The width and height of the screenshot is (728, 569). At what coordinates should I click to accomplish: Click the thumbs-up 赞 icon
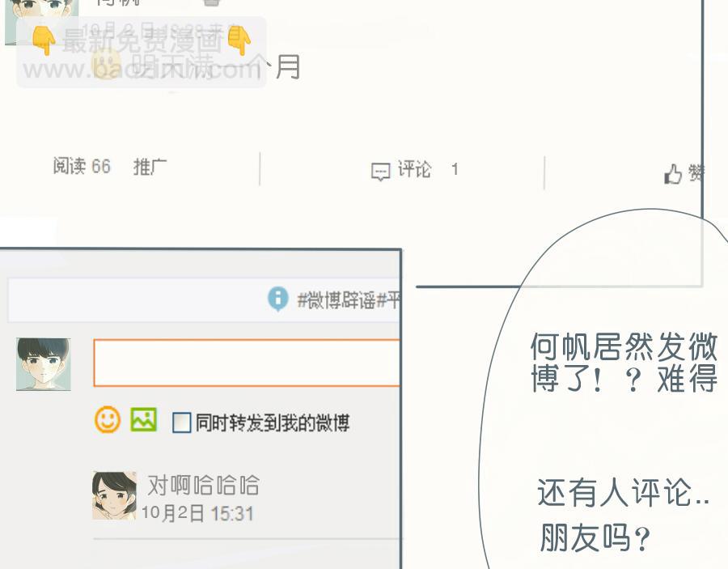click(x=673, y=174)
